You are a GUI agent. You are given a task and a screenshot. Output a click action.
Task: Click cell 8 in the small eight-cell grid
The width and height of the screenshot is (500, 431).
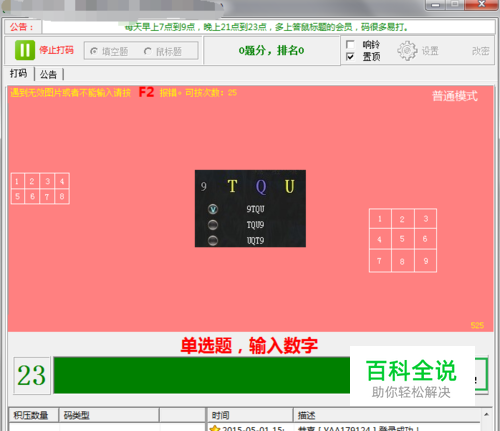62,196
